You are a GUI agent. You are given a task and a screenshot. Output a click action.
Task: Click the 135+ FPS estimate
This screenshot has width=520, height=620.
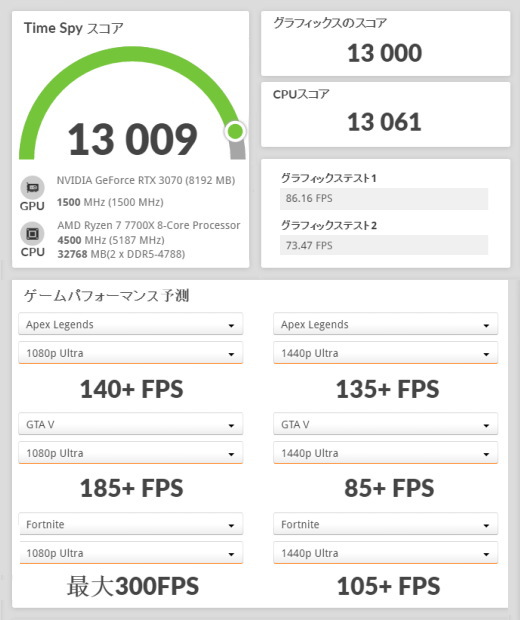tap(387, 389)
